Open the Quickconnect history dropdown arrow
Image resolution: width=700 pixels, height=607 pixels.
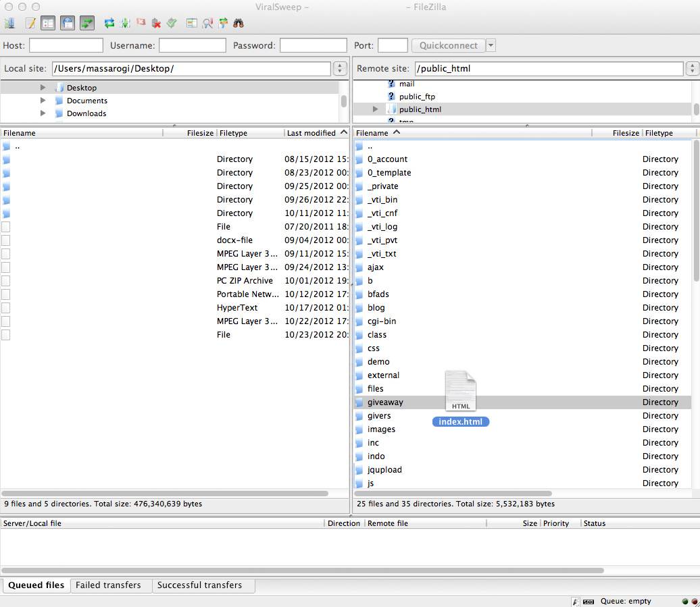pos(491,45)
